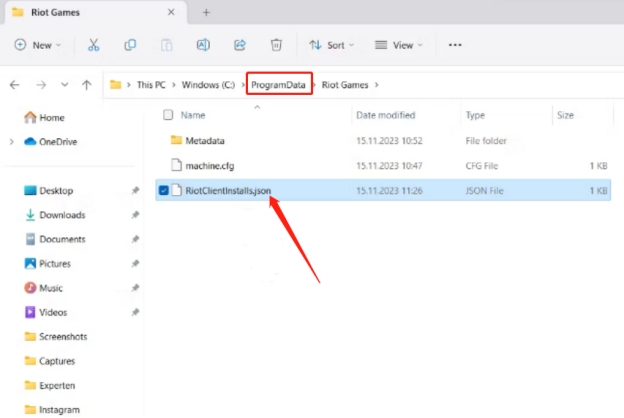Sort files by Date modified column
Screen dimensions: 624x418
385,115
